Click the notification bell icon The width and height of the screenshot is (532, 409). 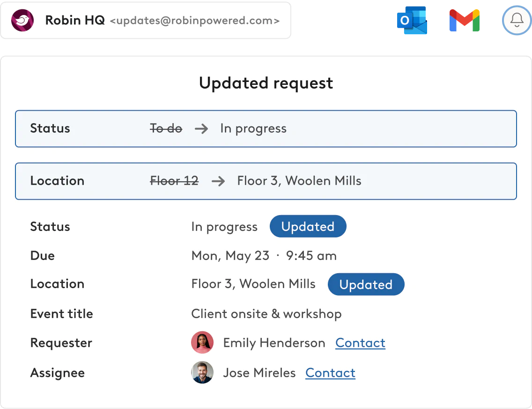pos(517,20)
